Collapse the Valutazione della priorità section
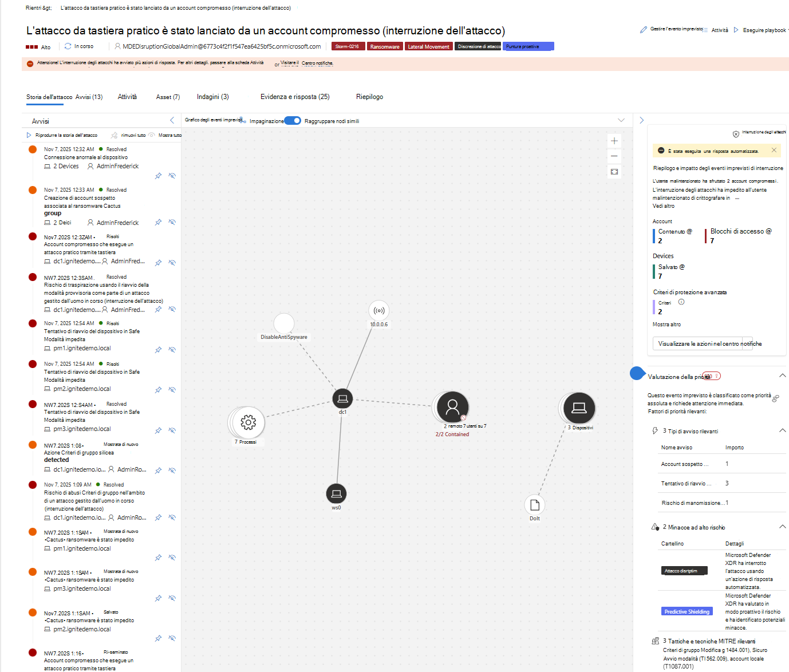Viewport: 789px width, 672px height. click(782, 375)
